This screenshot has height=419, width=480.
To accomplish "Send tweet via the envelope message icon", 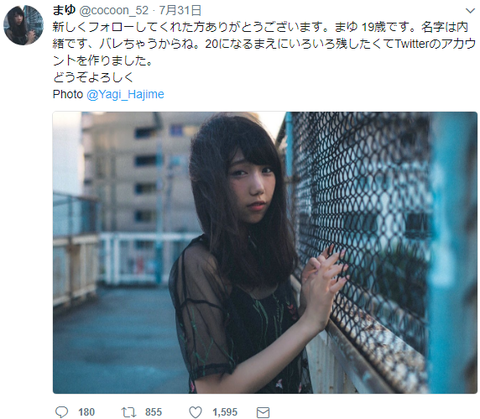I will point(263,413).
